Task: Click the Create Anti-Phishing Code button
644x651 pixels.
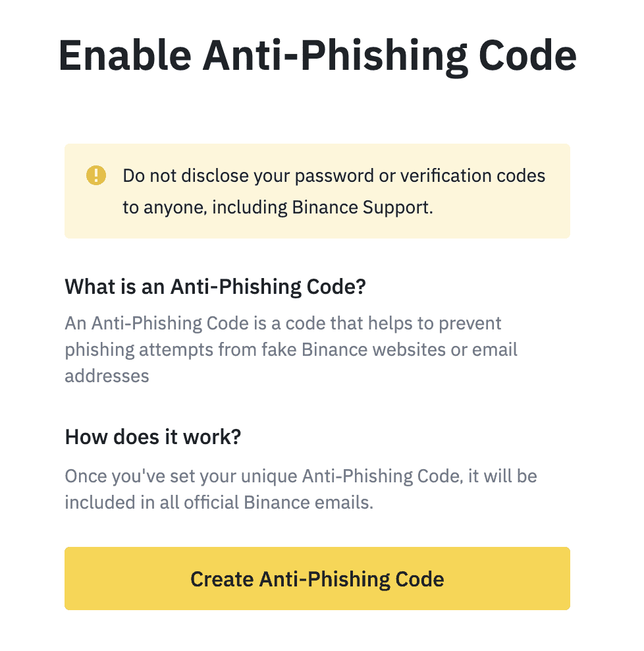Action: [317, 579]
